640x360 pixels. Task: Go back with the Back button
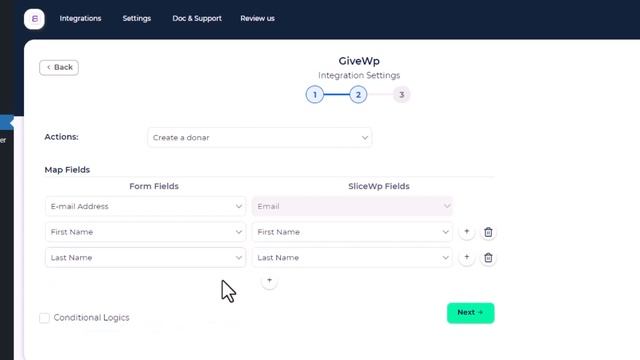59,67
